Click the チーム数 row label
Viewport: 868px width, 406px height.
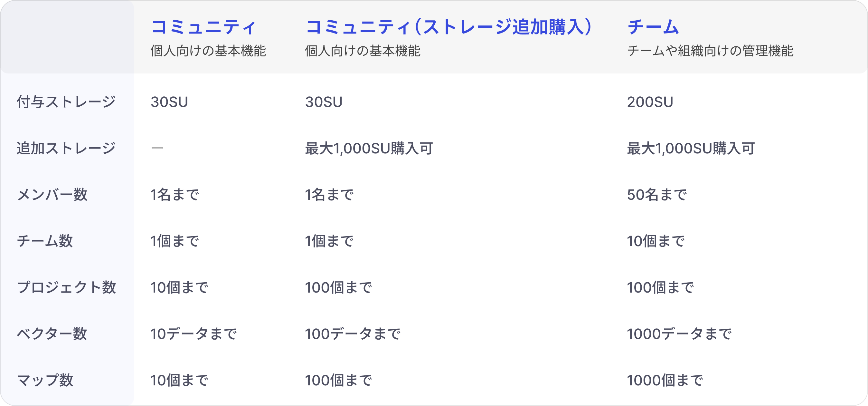[x=45, y=241]
